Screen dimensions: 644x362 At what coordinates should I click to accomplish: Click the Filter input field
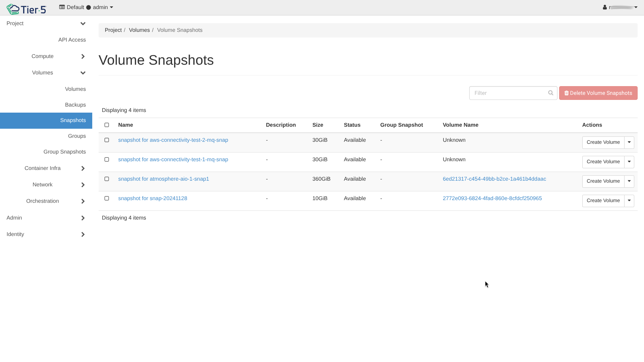pos(508,93)
